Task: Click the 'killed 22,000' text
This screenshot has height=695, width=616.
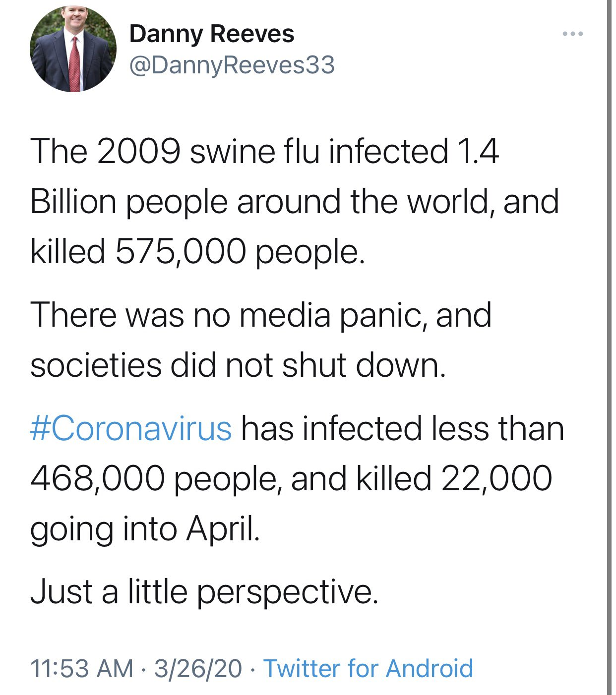Action: 453,479
